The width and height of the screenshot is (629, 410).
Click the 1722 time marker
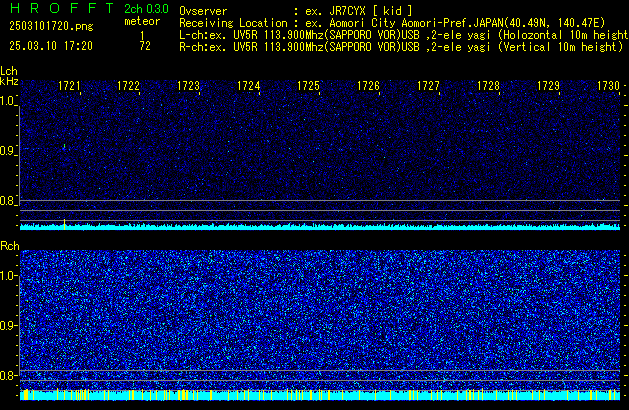128,86
